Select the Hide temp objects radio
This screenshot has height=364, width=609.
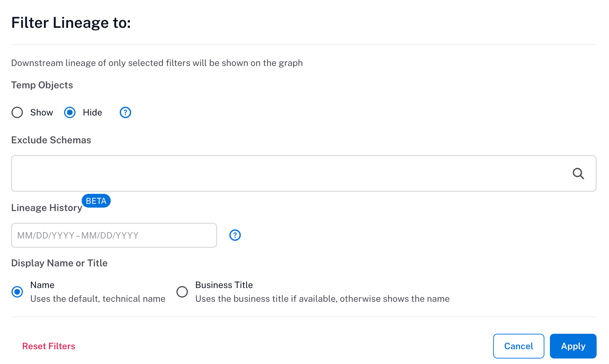point(70,112)
